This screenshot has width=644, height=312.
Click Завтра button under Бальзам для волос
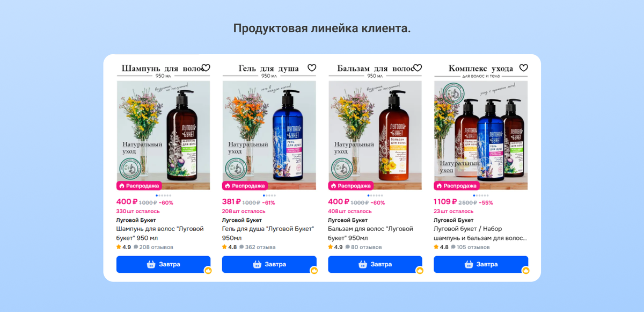[375, 264]
